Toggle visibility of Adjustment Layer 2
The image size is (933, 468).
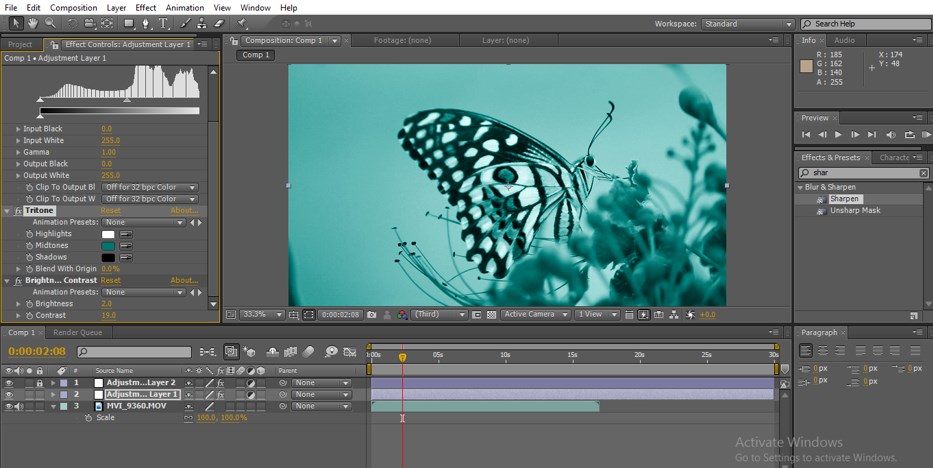[x=9, y=383]
